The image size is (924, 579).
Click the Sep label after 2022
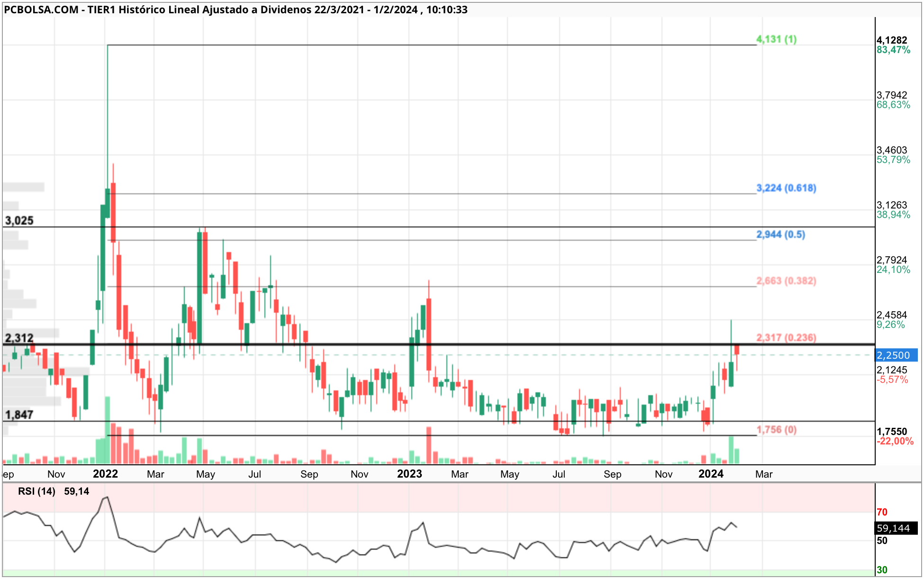tap(309, 474)
